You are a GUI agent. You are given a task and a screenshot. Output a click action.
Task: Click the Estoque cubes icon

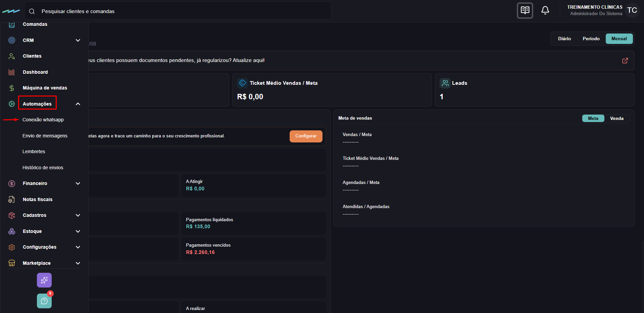click(x=12, y=231)
